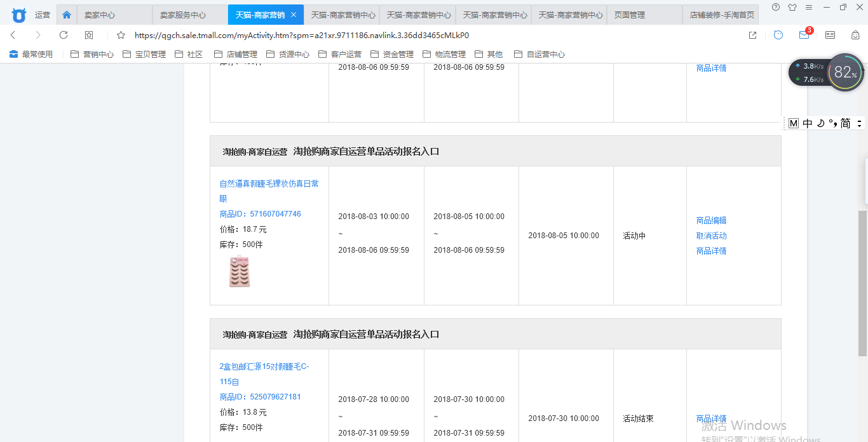Click the skin shirt icon in title bar
This screenshot has height=442, width=868.
[792, 8]
